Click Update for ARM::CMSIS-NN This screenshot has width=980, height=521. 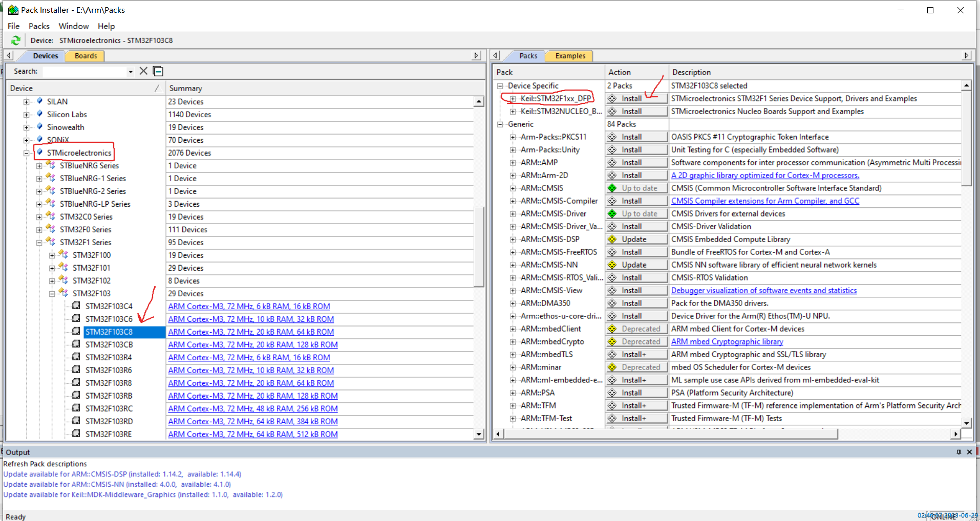(x=637, y=265)
